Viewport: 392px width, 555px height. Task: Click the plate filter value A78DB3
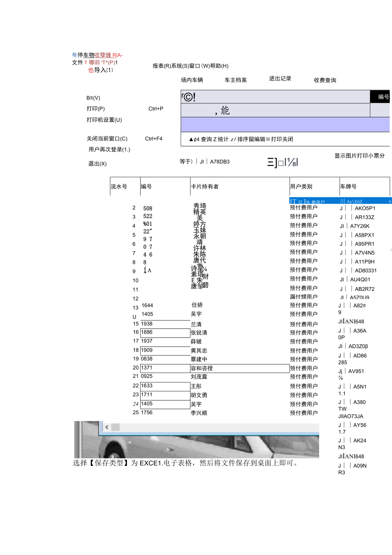click(220, 162)
